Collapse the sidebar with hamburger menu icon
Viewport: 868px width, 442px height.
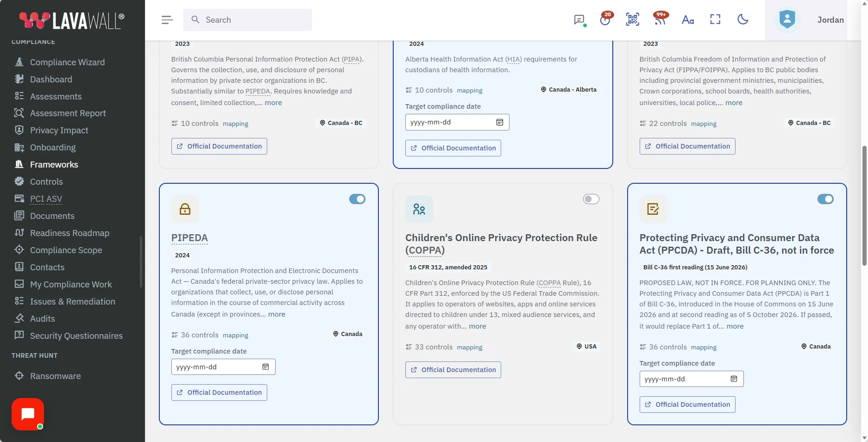[x=167, y=20]
